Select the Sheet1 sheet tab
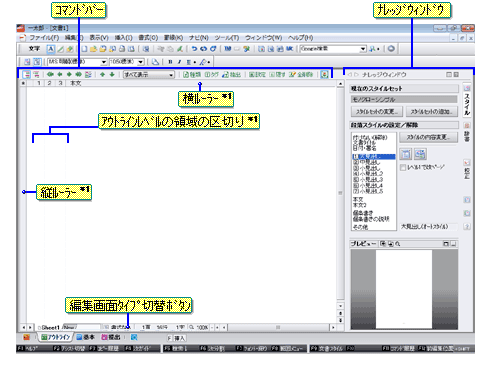The width and height of the screenshot is (480, 366). tap(49, 328)
